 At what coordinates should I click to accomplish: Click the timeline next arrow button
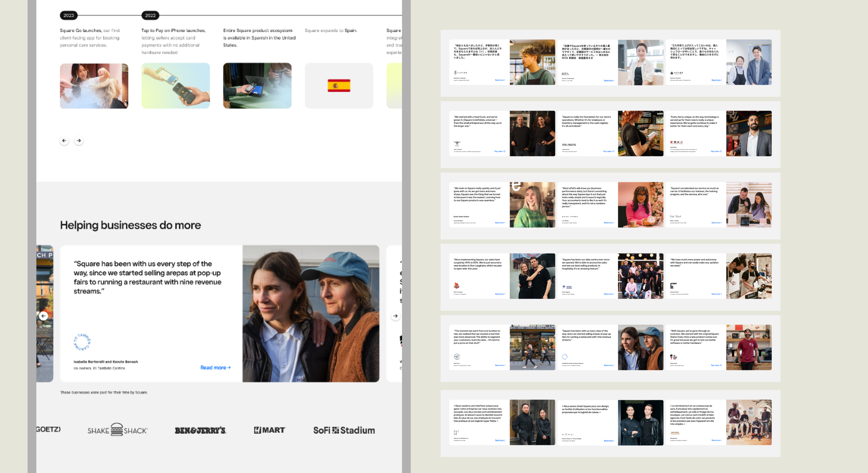coord(79,140)
